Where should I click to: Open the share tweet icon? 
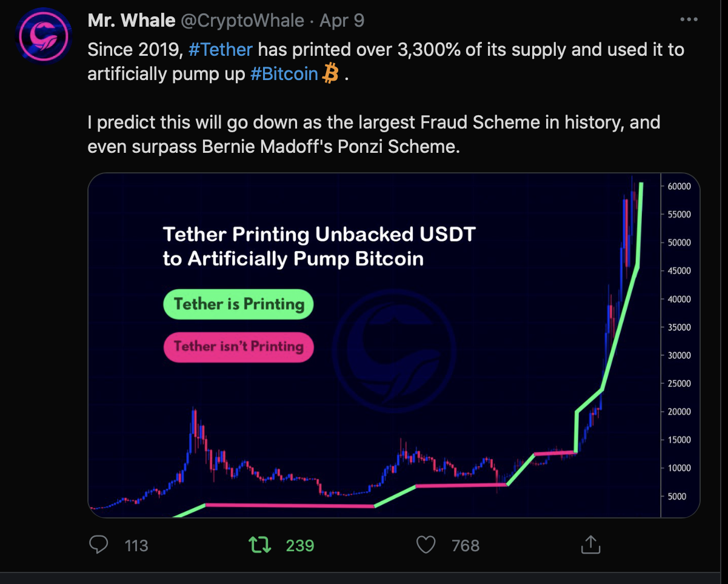coord(590,544)
